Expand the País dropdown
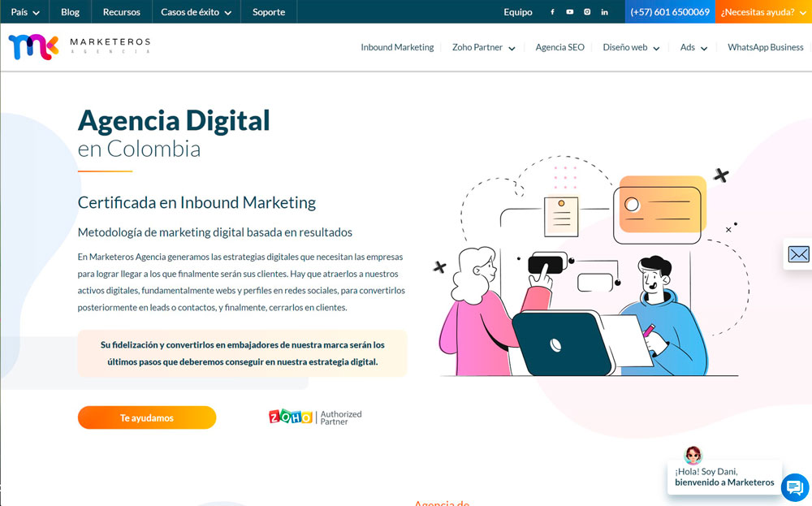The height and width of the screenshot is (506, 812). tap(24, 12)
